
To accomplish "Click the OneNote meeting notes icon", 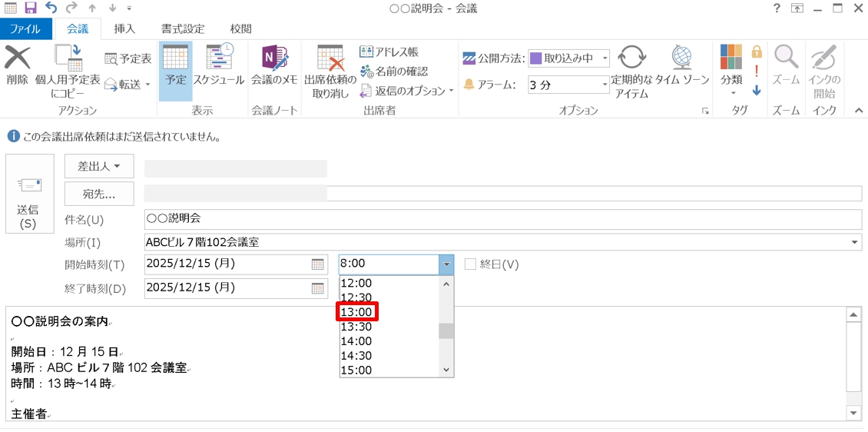I will pyautogui.click(x=273, y=58).
